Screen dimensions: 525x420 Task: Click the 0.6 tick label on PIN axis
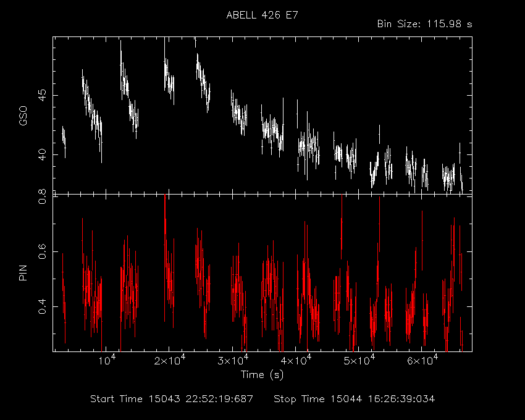42,251
